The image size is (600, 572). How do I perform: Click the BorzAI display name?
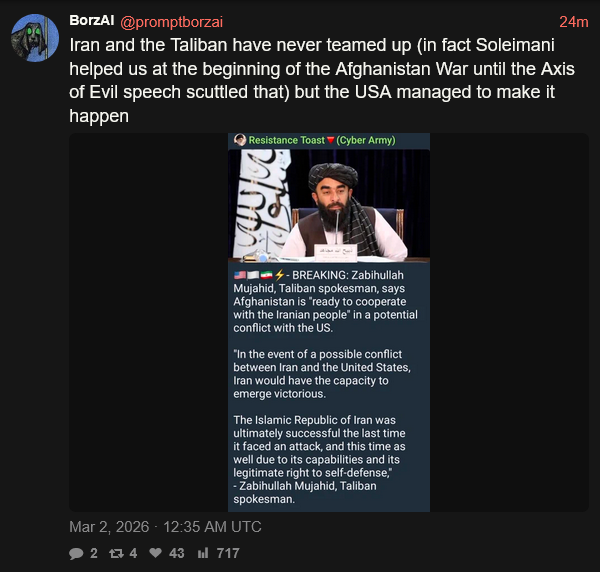tap(92, 20)
